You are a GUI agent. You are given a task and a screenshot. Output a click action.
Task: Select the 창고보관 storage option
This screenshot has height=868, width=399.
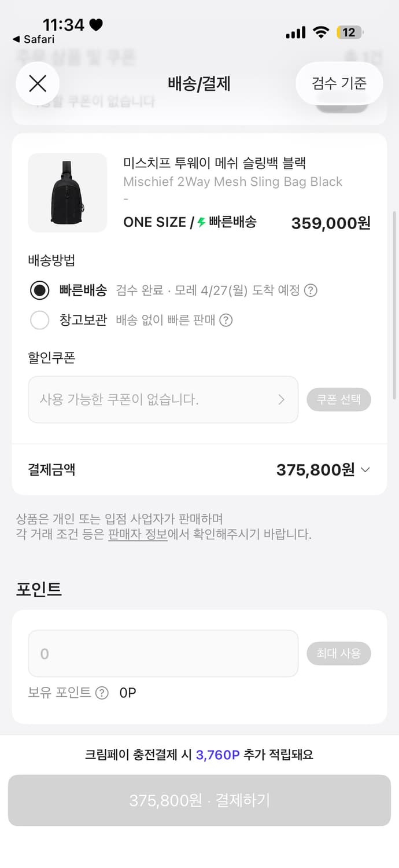point(39,319)
